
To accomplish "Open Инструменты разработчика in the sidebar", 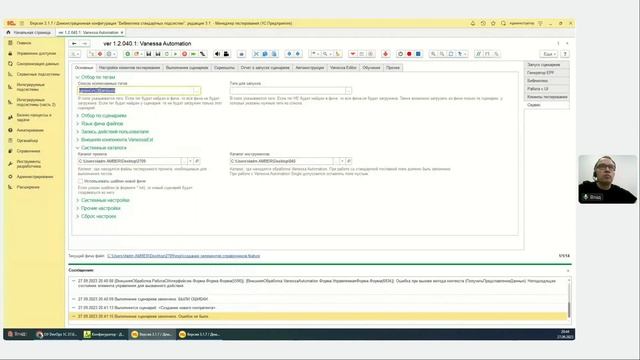I will coord(29,164).
